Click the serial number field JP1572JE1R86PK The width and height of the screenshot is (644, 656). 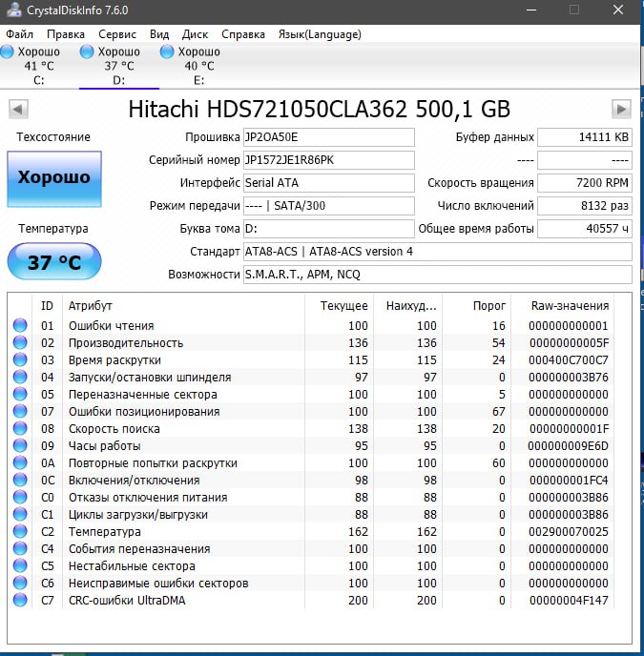pyautogui.click(x=329, y=160)
